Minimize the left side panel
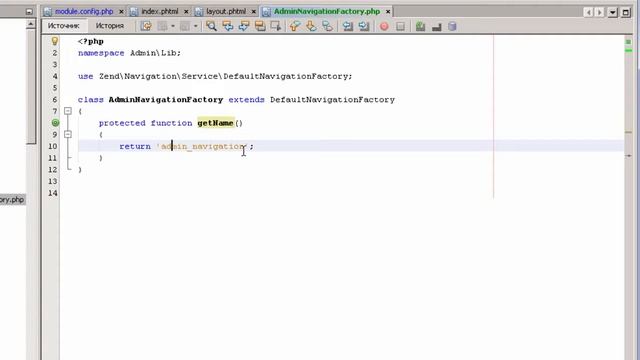This screenshot has width=640, height=360. pos(29,12)
